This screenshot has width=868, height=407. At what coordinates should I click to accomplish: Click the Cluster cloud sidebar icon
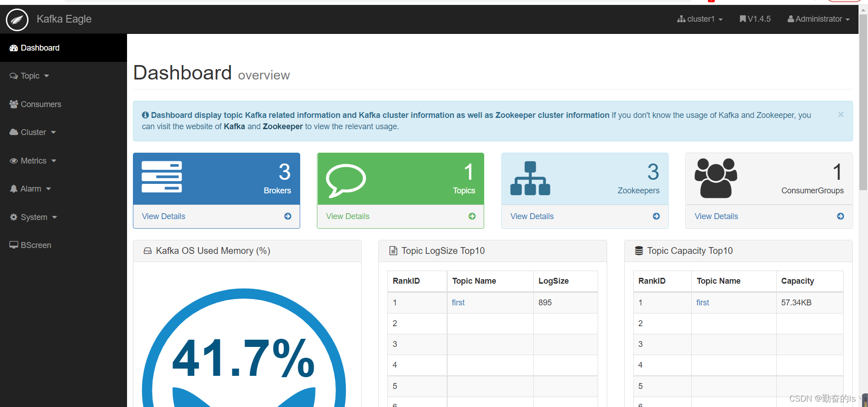[x=14, y=132]
